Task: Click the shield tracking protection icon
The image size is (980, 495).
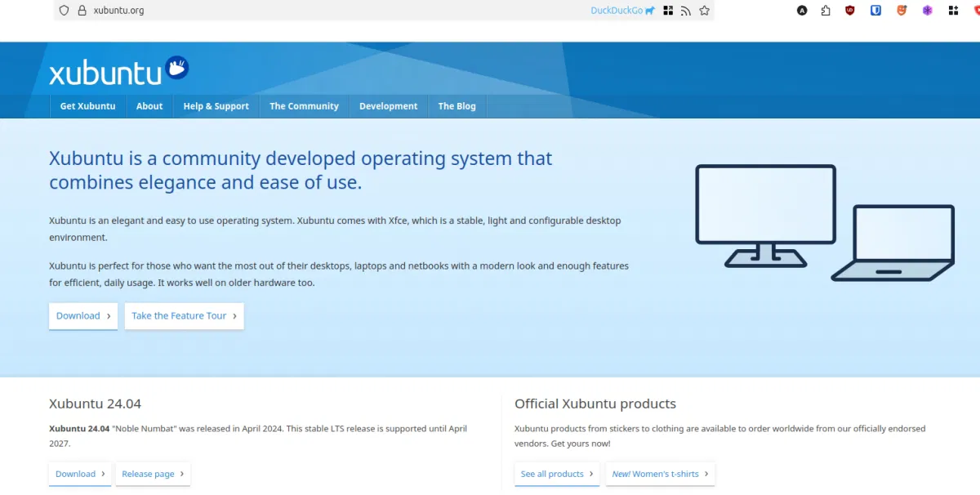Action: pos(65,11)
